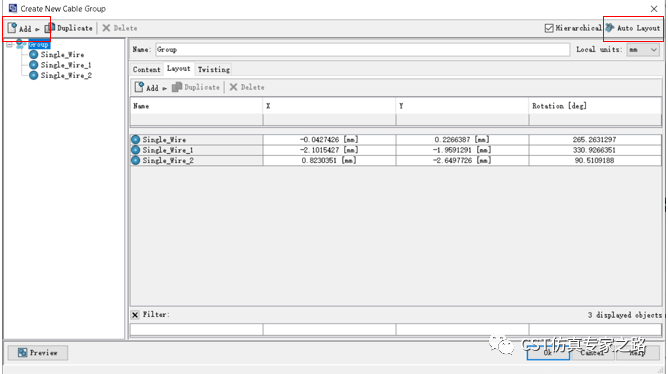Click the Auto Layout icon
Screen dimensions: 668x374
610,28
